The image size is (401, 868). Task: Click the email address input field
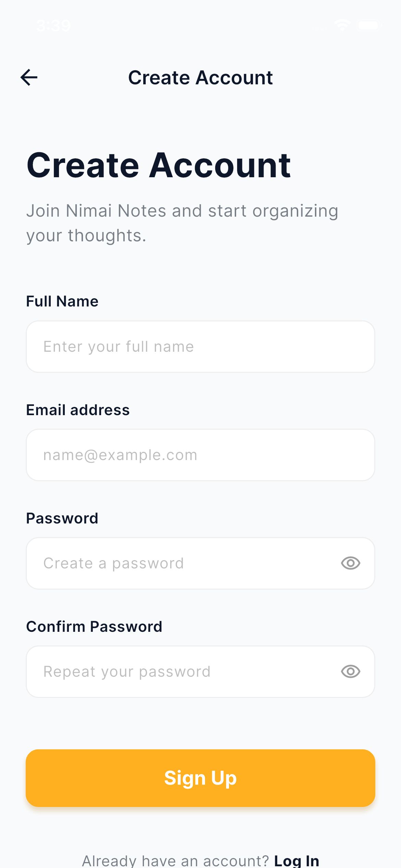[x=200, y=455]
